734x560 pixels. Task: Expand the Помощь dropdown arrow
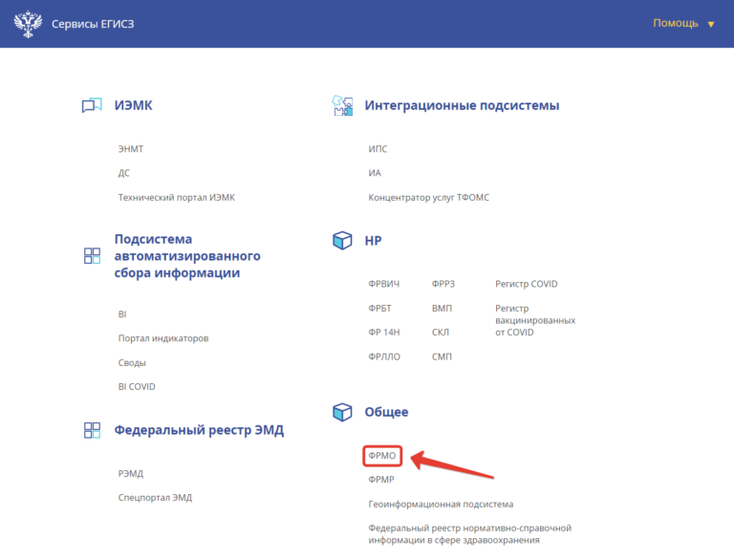click(x=710, y=24)
